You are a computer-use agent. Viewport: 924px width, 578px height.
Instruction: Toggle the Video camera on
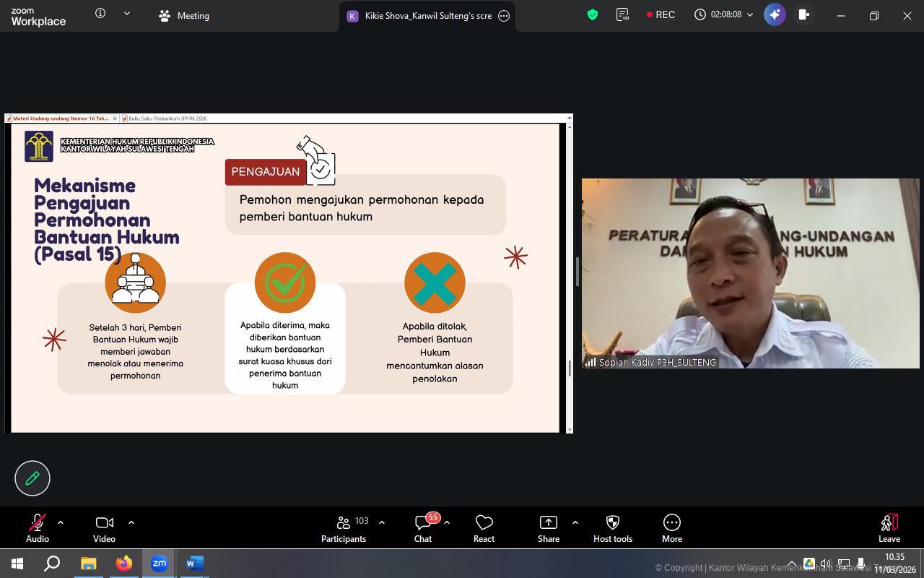point(104,528)
